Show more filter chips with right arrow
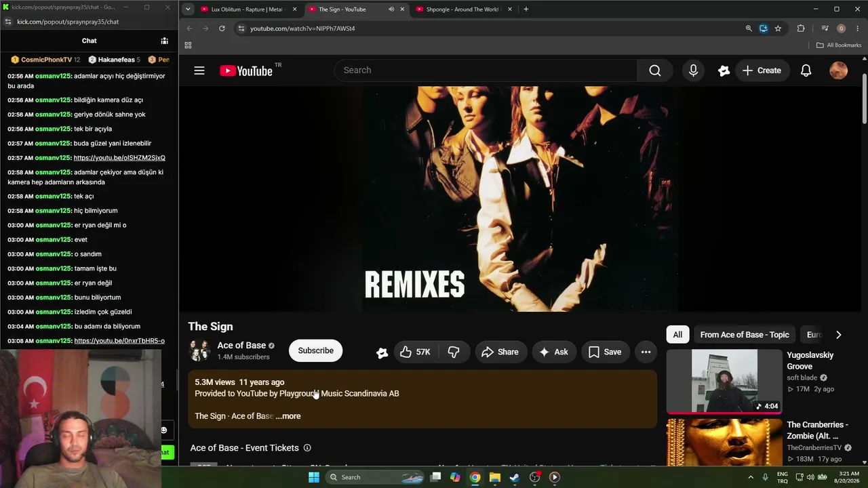Viewport: 868px width, 488px height. 838,335
